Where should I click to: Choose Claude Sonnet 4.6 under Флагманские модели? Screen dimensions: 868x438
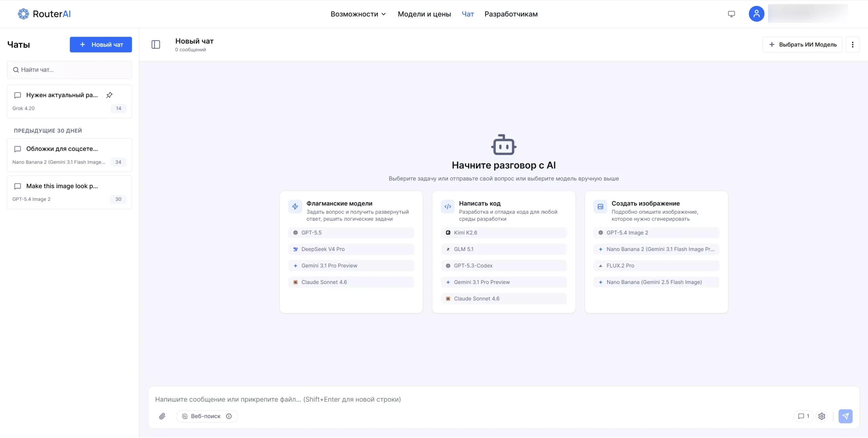click(351, 282)
